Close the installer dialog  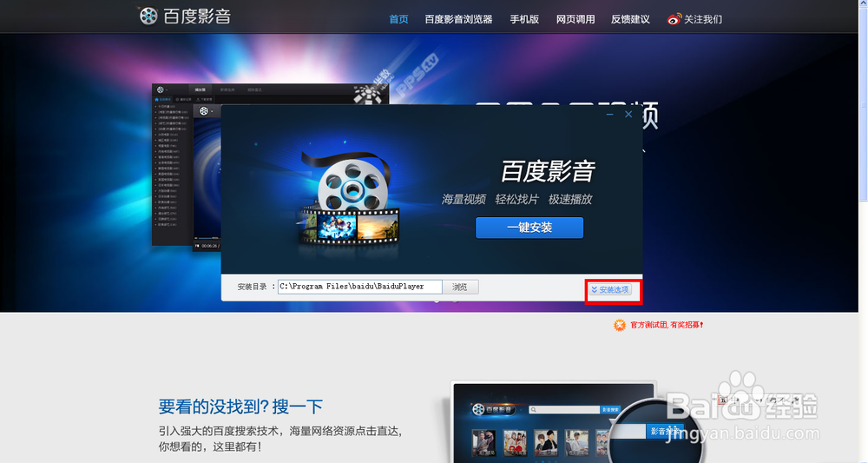(628, 114)
